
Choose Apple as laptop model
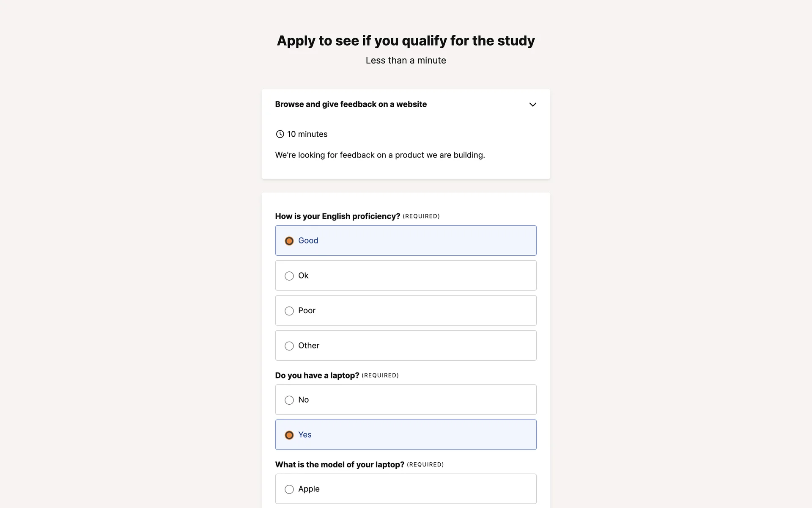[289, 489]
